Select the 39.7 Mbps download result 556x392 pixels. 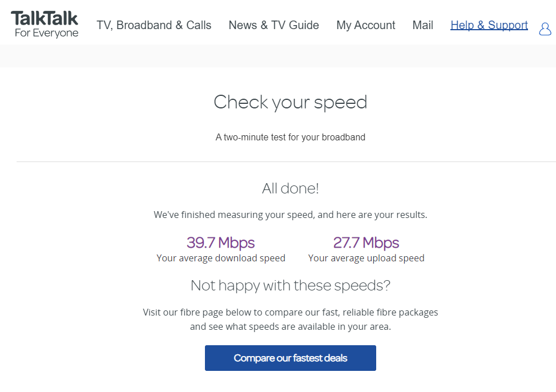point(220,243)
